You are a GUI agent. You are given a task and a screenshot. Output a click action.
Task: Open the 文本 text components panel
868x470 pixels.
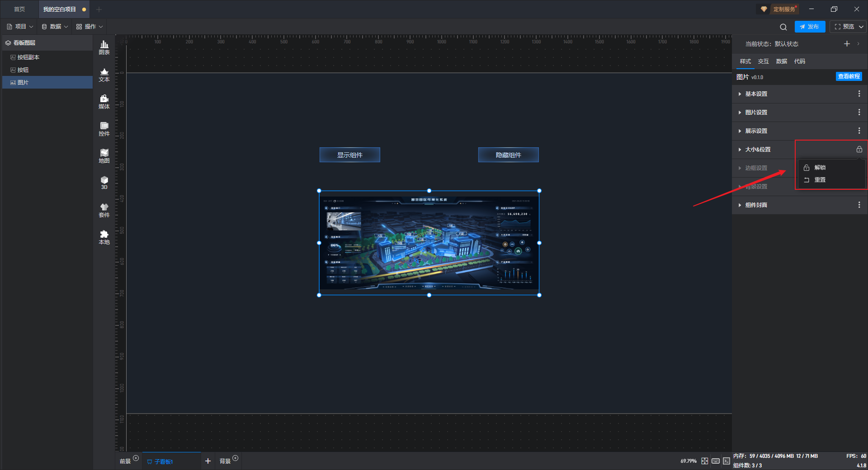[x=104, y=75]
